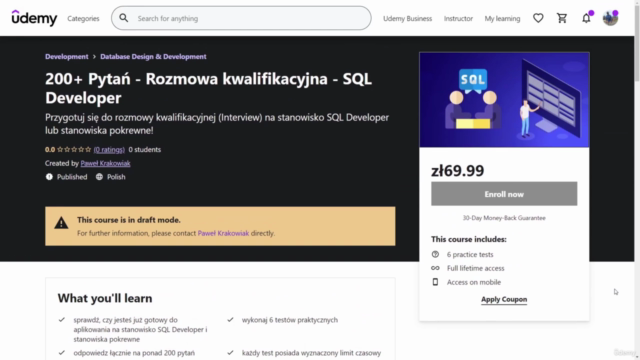The height and width of the screenshot is (360, 640).
Task: Open the user profile avatar
Action: (x=610, y=18)
